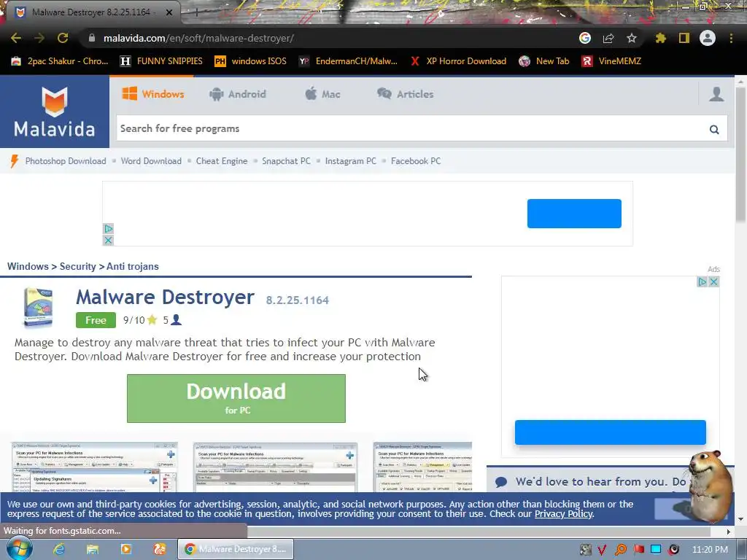The height and width of the screenshot is (560, 747).
Task: Toggle the browser side panel icon
Action: coord(684,38)
